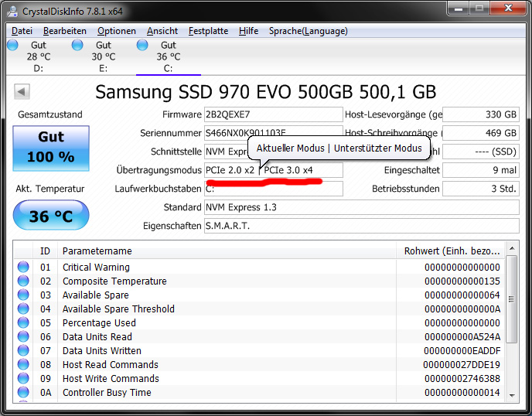Screen dimensions: 532x416
Task: Click the Übertragungsmodus field PCIe 2.0 x2
Action: click(x=274, y=170)
